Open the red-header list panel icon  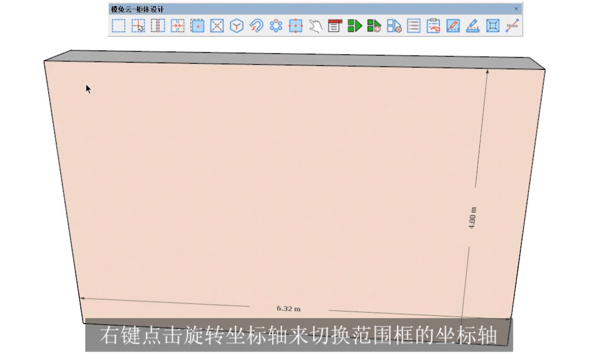point(335,26)
